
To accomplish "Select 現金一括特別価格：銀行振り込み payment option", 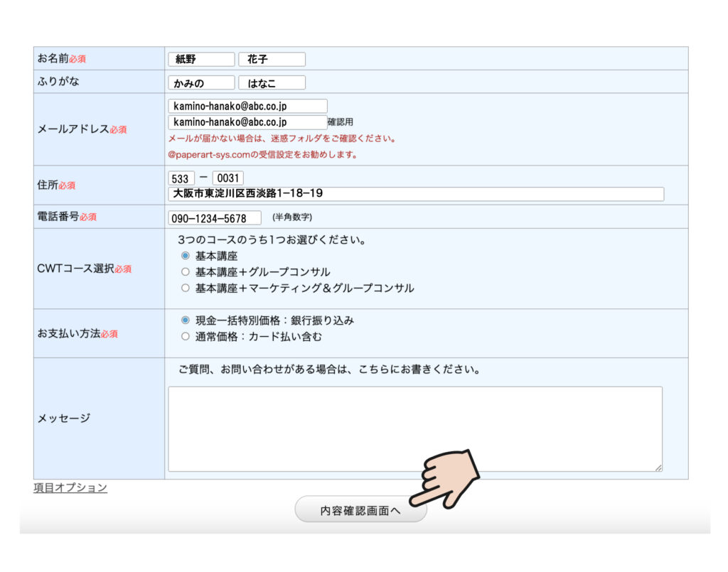I will (186, 320).
